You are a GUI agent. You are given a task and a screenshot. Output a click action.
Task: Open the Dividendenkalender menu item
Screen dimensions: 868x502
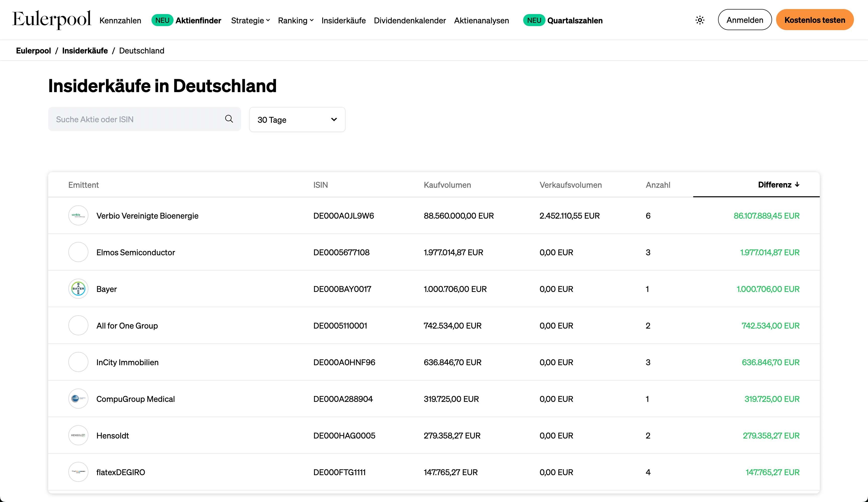(410, 21)
